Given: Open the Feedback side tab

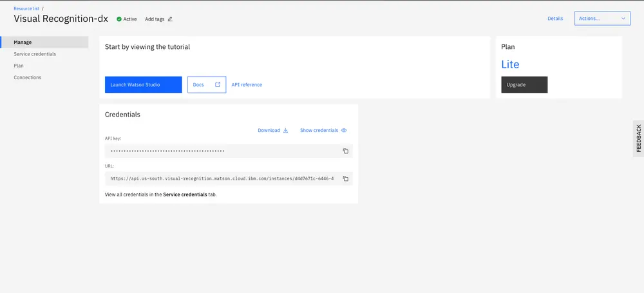Looking at the screenshot, I should [639, 138].
